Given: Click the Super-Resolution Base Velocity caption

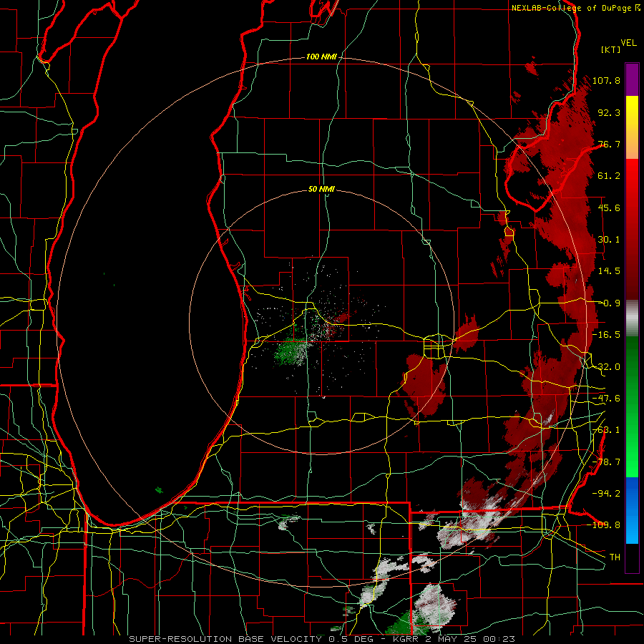Looking at the screenshot, I should pos(322,639).
